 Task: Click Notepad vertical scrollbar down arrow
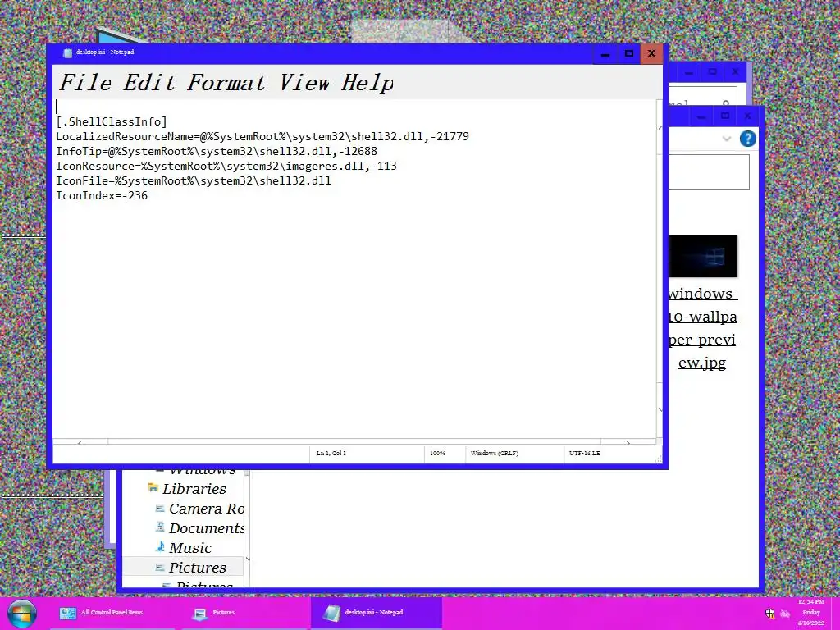pyautogui.click(x=660, y=410)
